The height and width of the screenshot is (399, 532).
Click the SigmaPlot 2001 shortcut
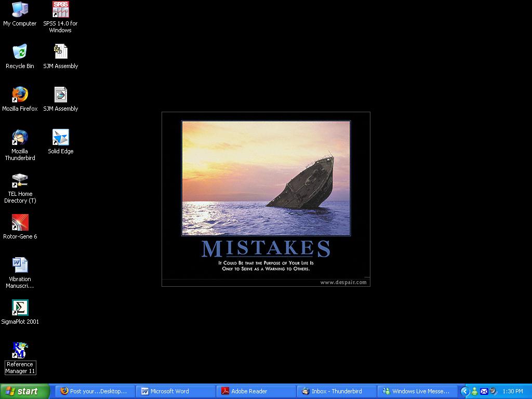coord(20,312)
